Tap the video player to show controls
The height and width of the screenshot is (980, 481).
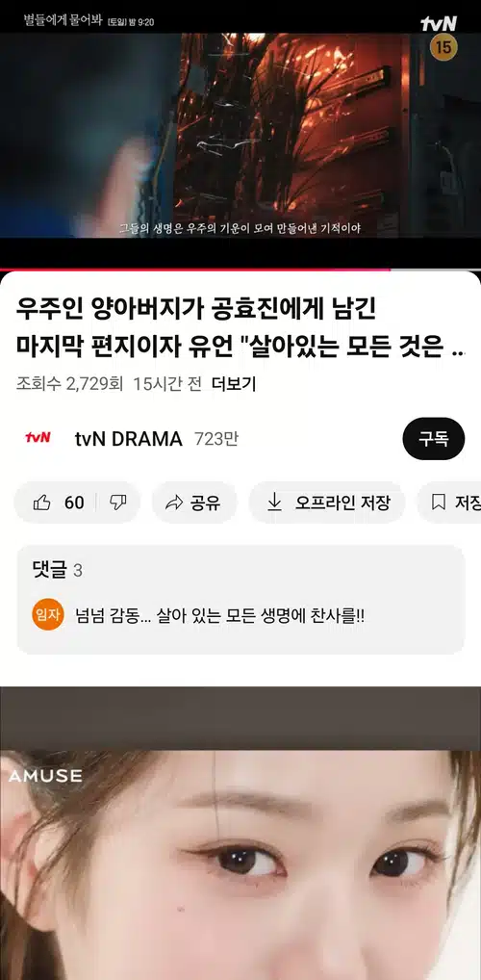(x=240, y=135)
